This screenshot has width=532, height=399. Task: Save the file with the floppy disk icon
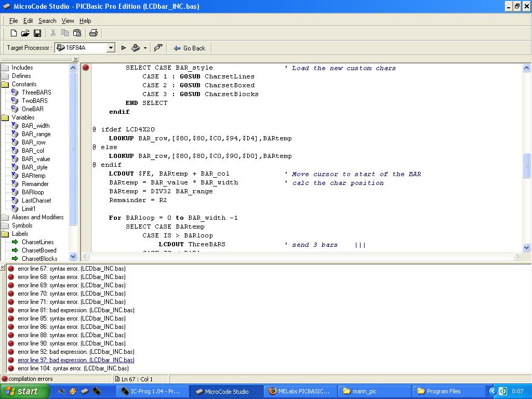tap(37, 33)
